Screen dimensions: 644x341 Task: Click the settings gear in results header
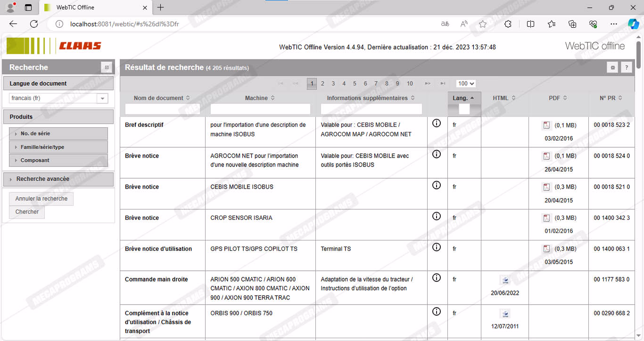[x=612, y=67]
